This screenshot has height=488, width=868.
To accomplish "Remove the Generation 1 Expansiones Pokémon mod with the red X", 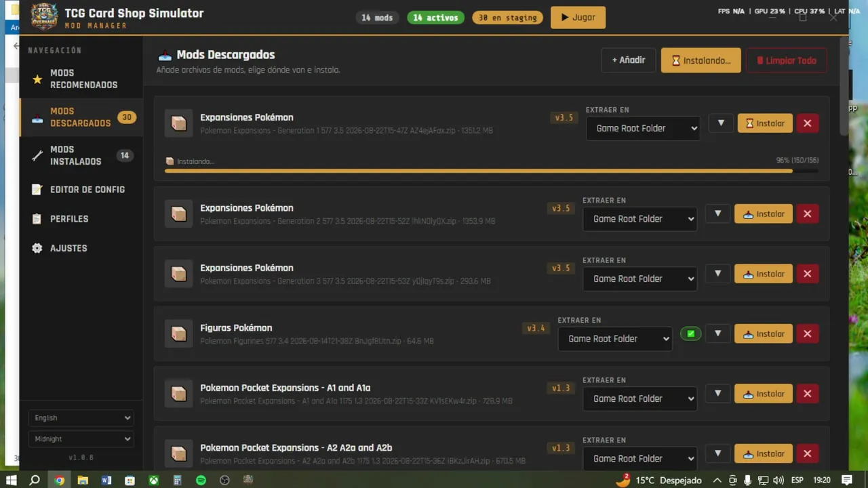I will coord(807,123).
